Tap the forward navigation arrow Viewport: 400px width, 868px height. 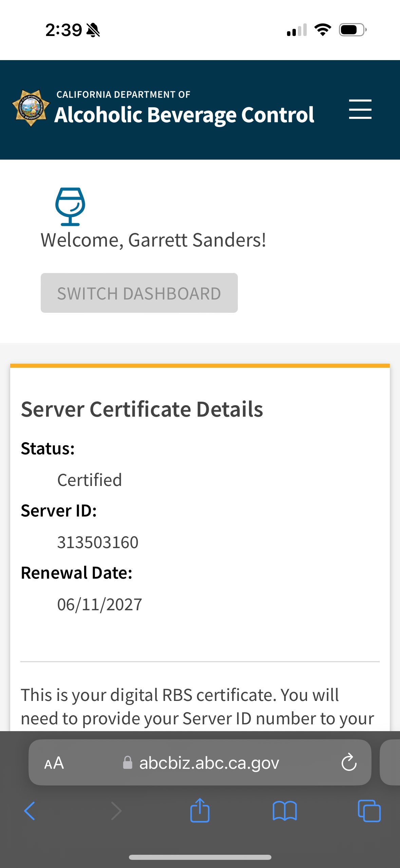(x=116, y=811)
